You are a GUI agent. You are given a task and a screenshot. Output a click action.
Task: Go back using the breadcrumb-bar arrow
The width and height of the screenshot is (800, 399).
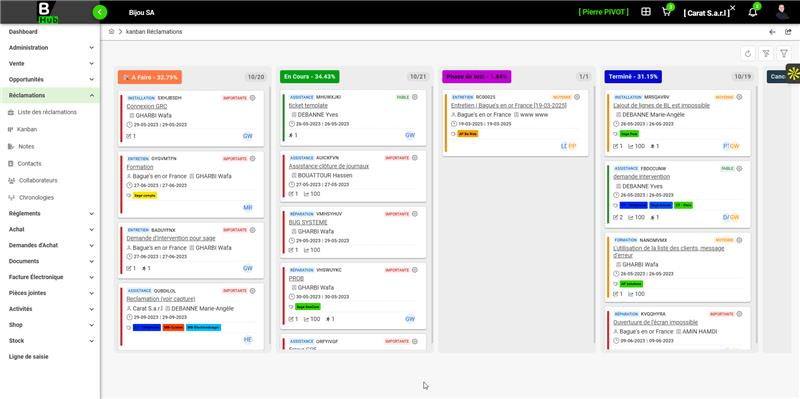[772, 32]
